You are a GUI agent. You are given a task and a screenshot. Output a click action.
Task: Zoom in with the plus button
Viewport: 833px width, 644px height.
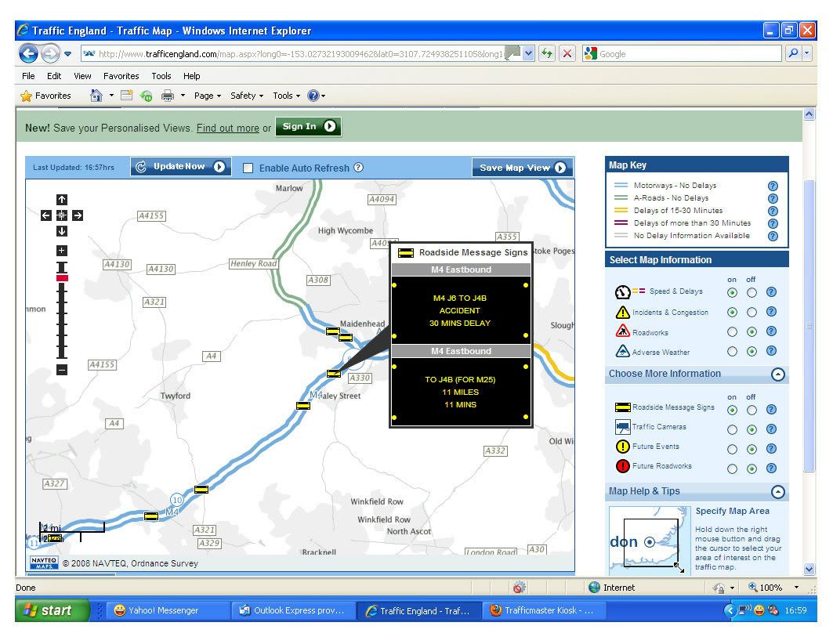62,251
